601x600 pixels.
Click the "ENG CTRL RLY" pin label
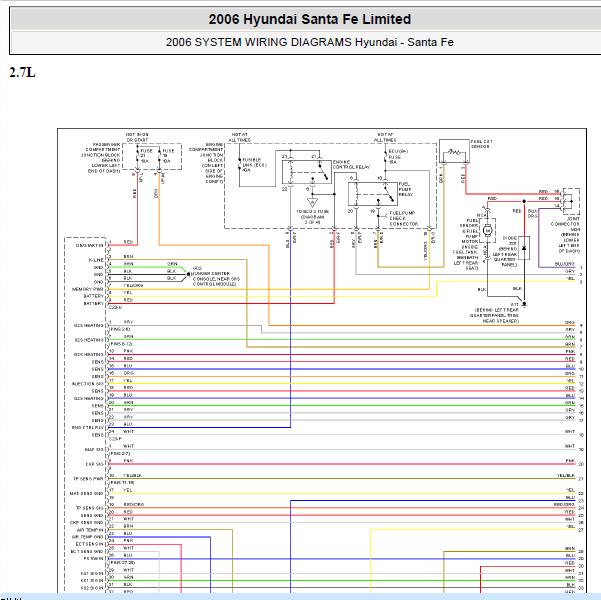pos(88,427)
